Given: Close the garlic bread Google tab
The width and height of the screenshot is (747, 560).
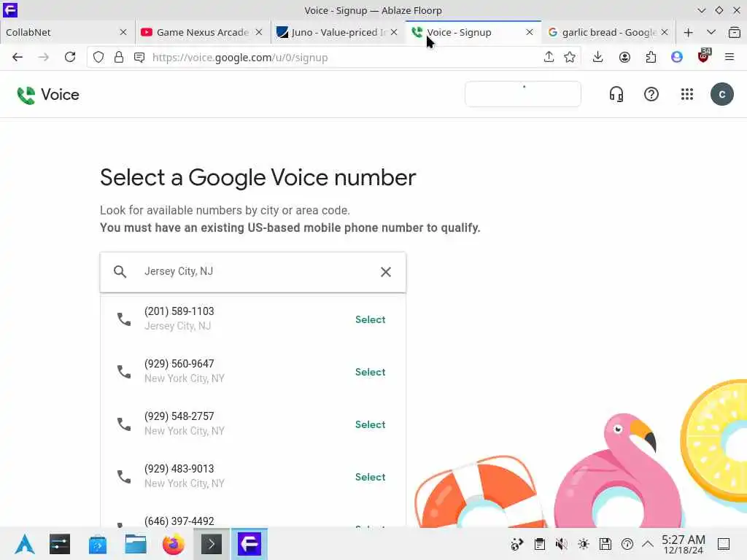Looking at the screenshot, I should (x=665, y=32).
